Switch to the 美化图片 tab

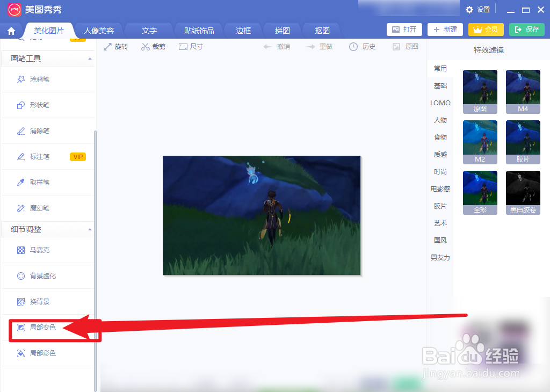[49, 31]
